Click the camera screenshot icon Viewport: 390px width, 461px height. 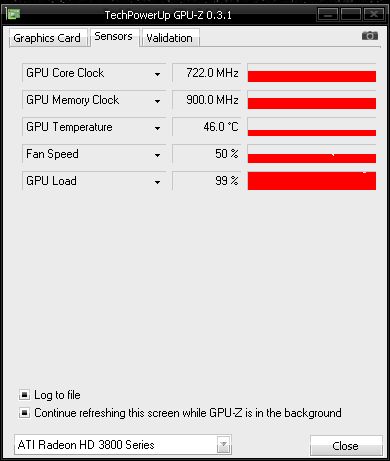(370, 35)
